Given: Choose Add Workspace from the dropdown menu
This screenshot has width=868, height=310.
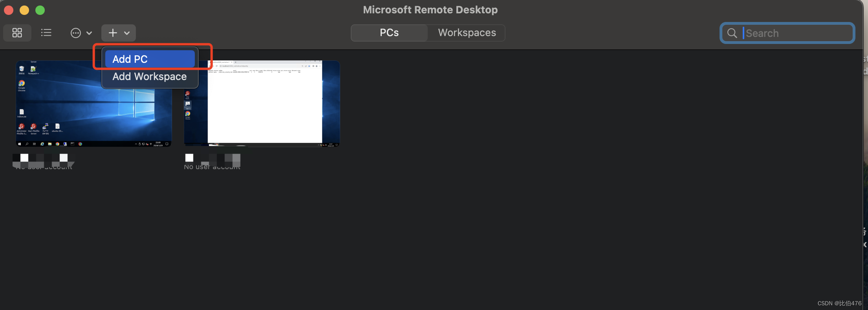Looking at the screenshot, I should pos(150,77).
